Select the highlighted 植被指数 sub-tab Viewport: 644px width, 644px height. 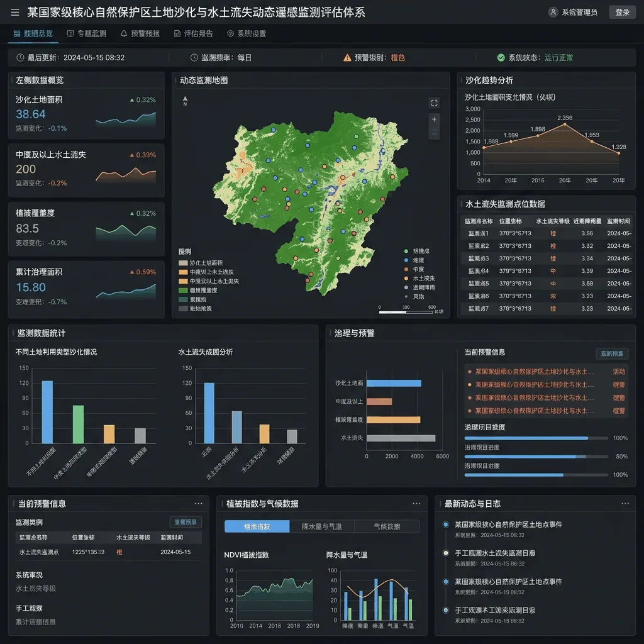point(257,526)
